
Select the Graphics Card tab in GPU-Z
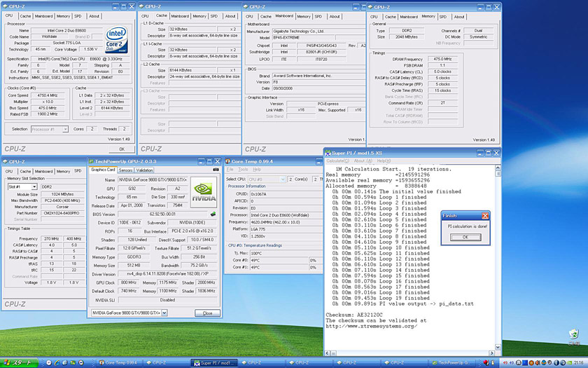coord(103,170)
